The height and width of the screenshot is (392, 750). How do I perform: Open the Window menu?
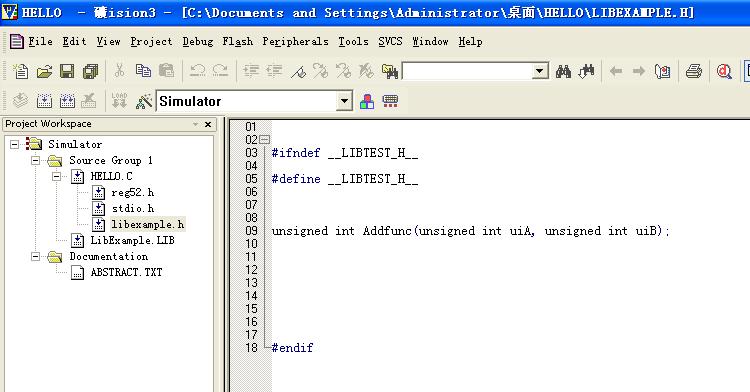[430, 42]
